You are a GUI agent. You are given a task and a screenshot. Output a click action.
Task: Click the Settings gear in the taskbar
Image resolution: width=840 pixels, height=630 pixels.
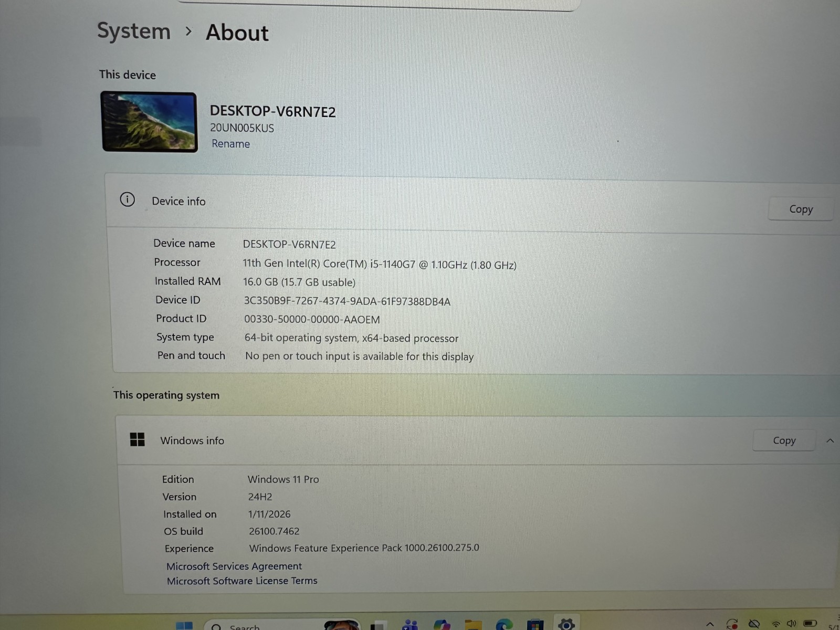click(x=566, y=624)
